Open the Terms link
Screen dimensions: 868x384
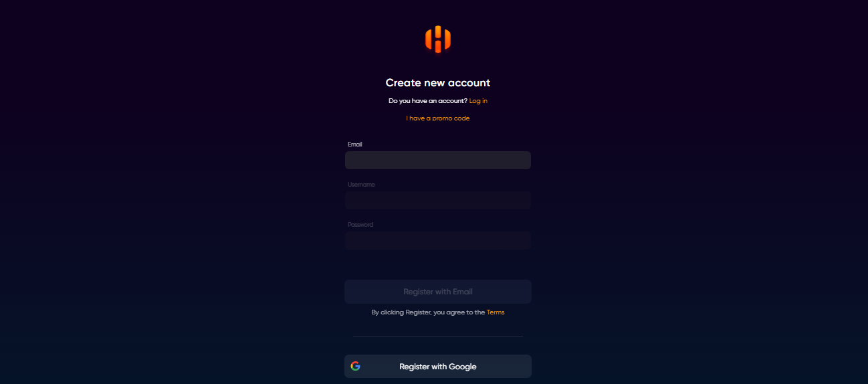click(496, 312)
